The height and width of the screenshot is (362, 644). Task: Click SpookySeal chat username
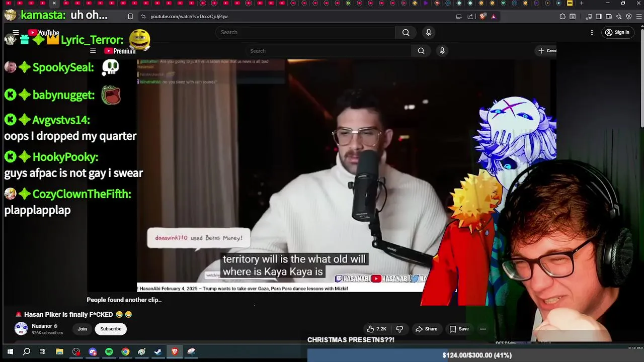[63, 67]
